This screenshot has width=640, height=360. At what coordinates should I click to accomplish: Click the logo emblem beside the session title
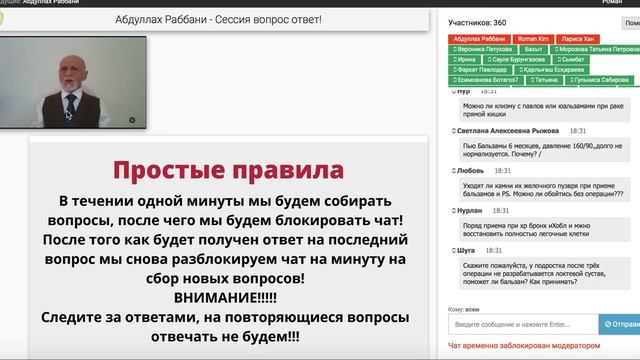(x=2, y=19)
